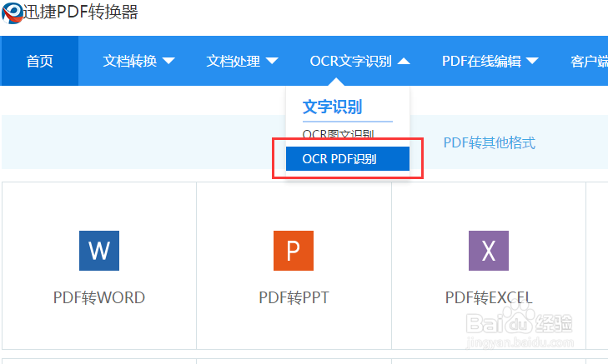Click the 文字识别 dropdown heading
The width and height of the screenshot is (608, 364).
(x=332, y=107)
